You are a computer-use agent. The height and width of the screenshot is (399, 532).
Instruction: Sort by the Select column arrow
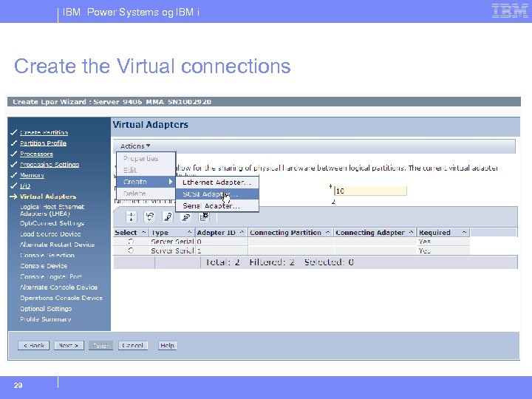pos(143,232)
